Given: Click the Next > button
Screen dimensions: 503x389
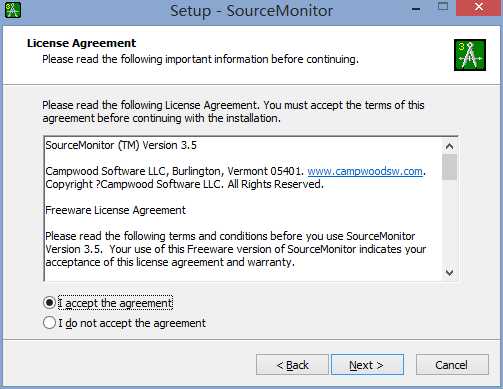Looking at the screenshot, I should point(367,365).
